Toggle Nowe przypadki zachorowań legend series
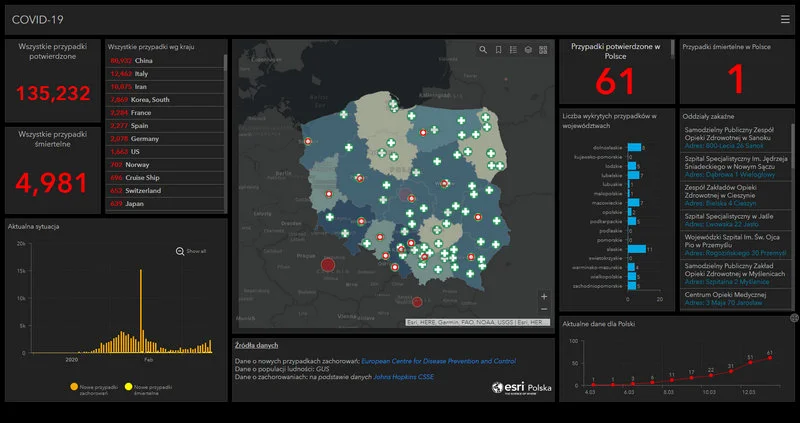Viewport: 800px width, 423px height. point(73,386)
